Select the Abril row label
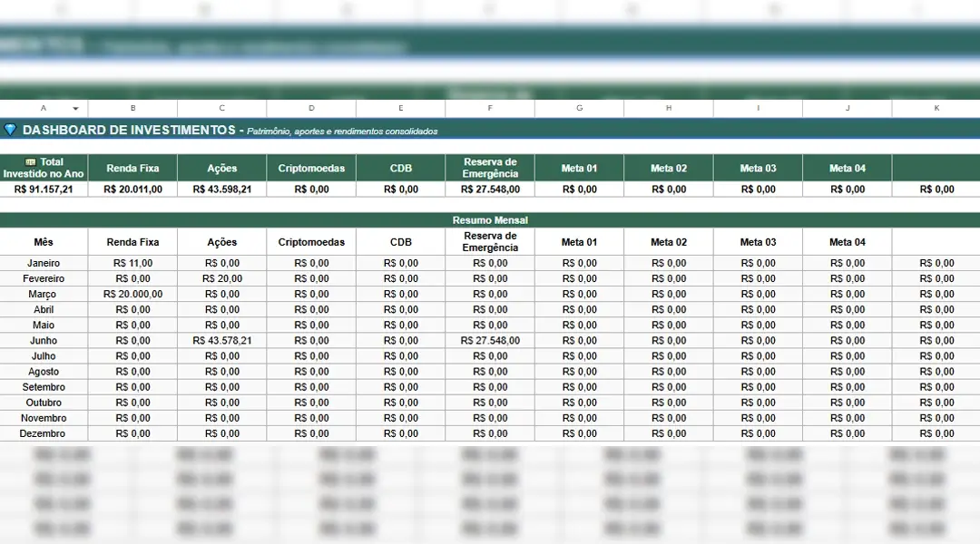 coord(44,310)
